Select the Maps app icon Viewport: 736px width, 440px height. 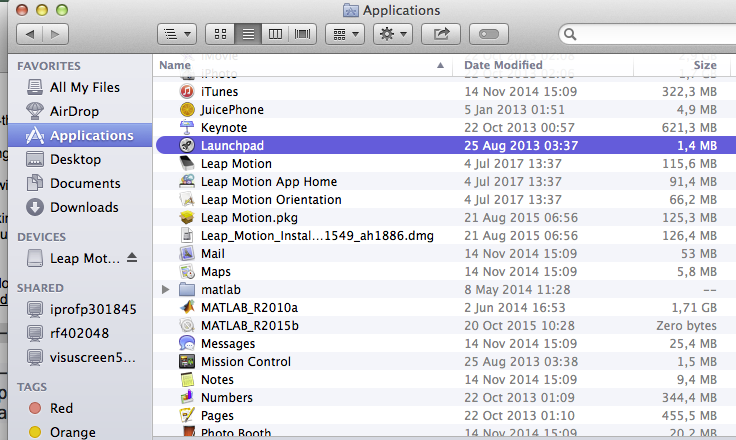tap(187, 271)
